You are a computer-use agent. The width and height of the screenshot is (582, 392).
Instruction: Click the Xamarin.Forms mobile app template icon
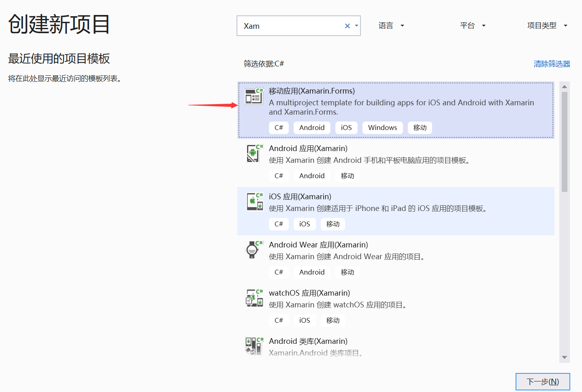(254, 96)
